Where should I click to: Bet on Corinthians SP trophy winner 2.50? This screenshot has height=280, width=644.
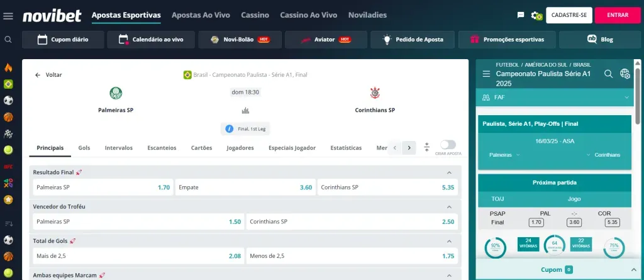pos(352,221)
